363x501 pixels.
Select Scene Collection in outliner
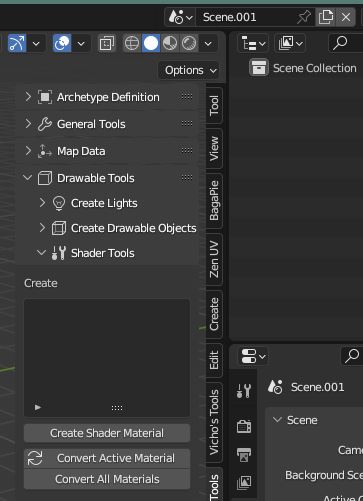point(314,68)
